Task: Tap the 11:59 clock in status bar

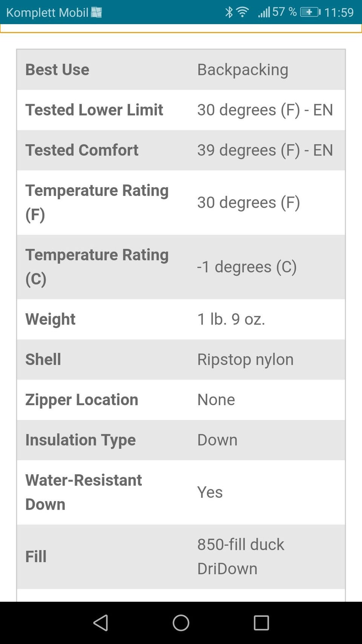Action: pyautogui.click(x=339, y=12)
